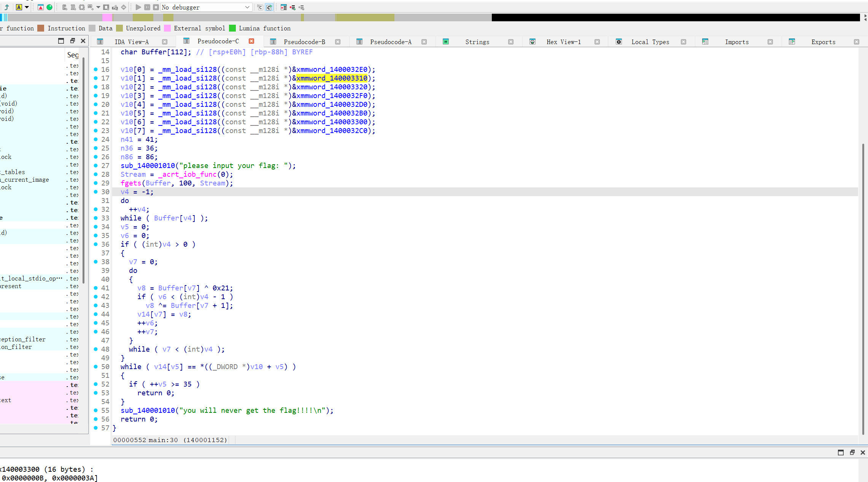Click the green circle toolbar icon
The width and height of the screenshot is (868, 482).
[49, 7]
